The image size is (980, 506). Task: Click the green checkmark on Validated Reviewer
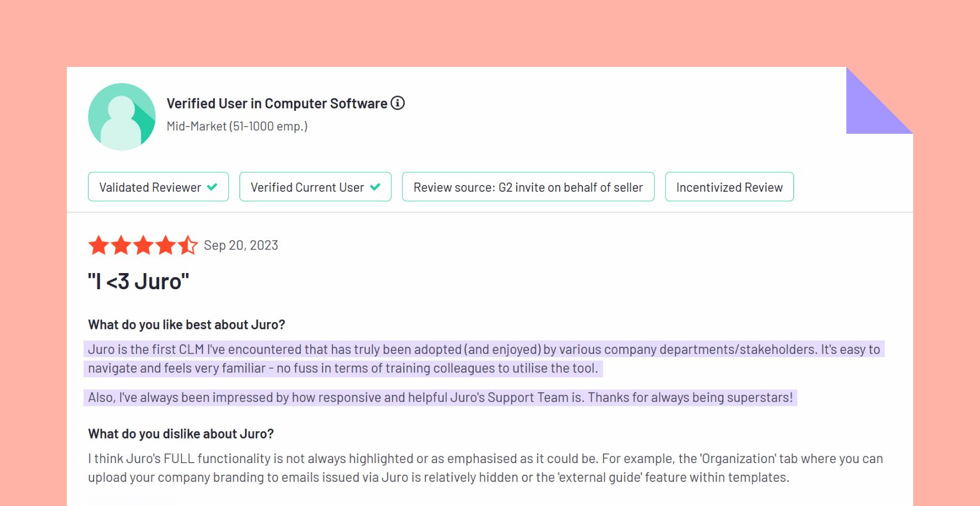[212, 187]
